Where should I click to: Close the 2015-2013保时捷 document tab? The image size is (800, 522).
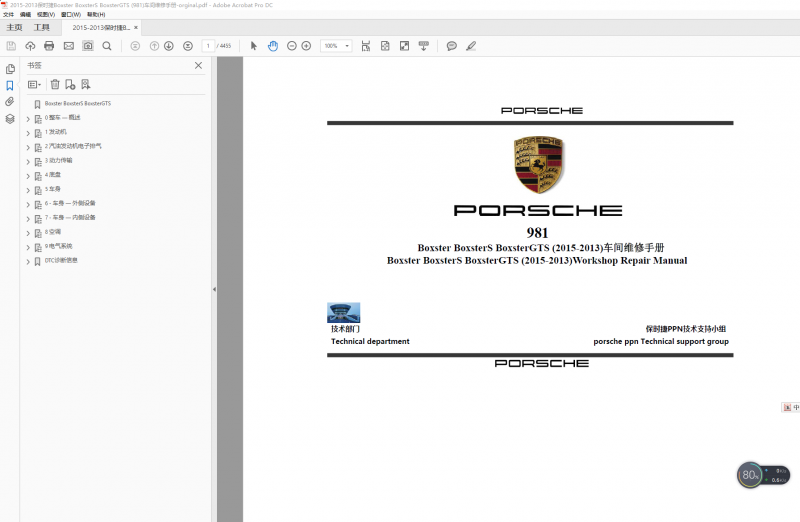tap(136, 28)
